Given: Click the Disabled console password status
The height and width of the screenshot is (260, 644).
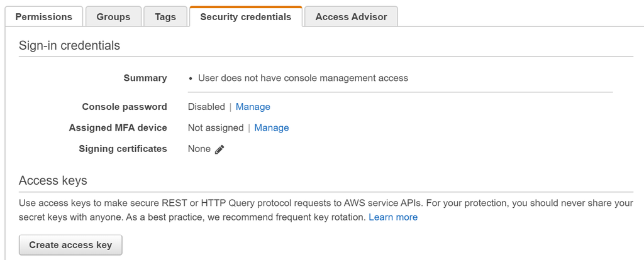Looking at the screenshot, I should (x=206, y=107).
